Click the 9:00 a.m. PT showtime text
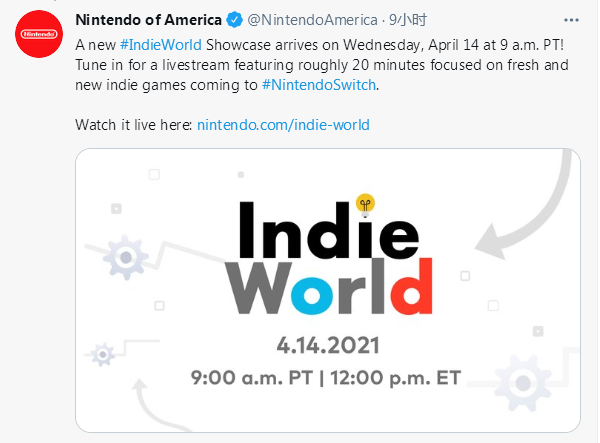 251,378
